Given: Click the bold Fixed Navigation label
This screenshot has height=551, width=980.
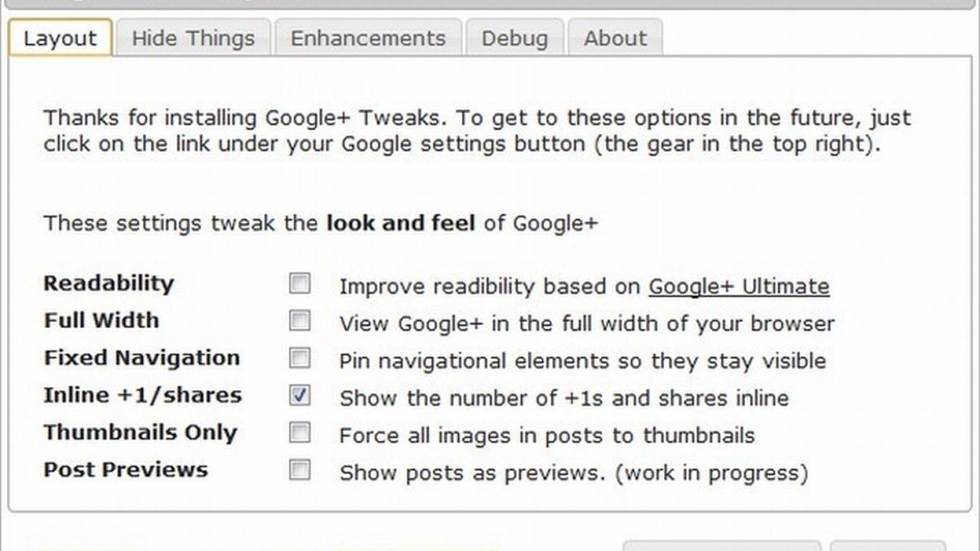Looking at the screenshot, I should point(142,358).
